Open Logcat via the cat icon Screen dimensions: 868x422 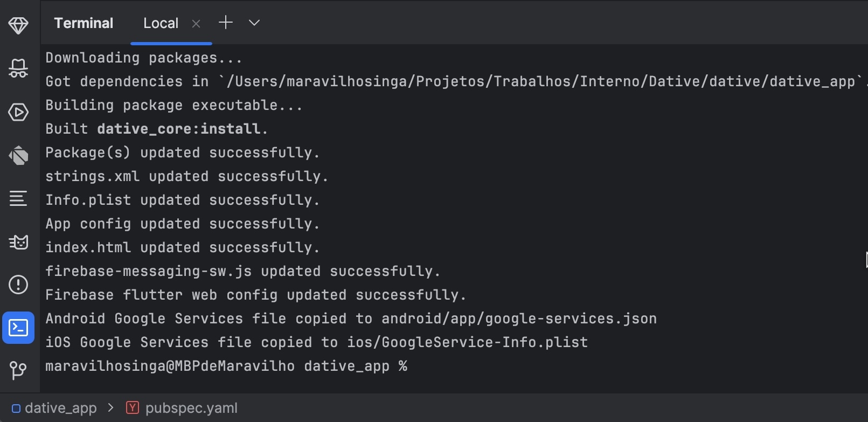pyautogui.click(x=18, y=242)
